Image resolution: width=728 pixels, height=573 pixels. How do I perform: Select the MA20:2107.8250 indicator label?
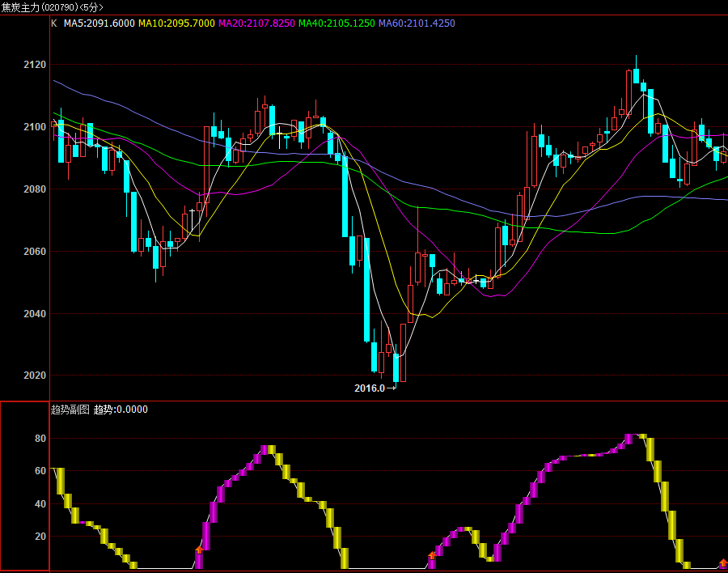coord(256,23)
